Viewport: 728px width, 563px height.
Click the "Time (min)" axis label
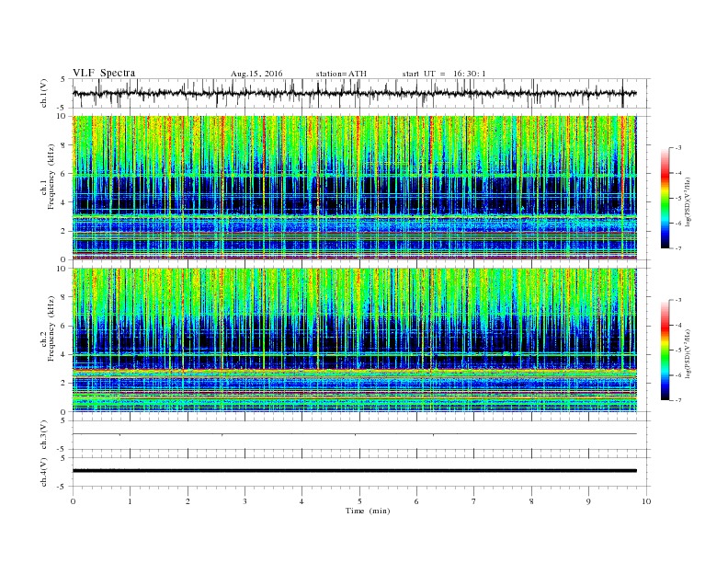pos(368,511)
